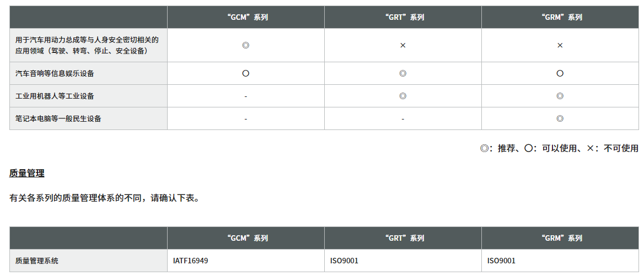The width and height of the screenshot is (644, 276).
Task: Click the double-circle for GRT 汽车音响 row
Action: (x=403, y=73)
